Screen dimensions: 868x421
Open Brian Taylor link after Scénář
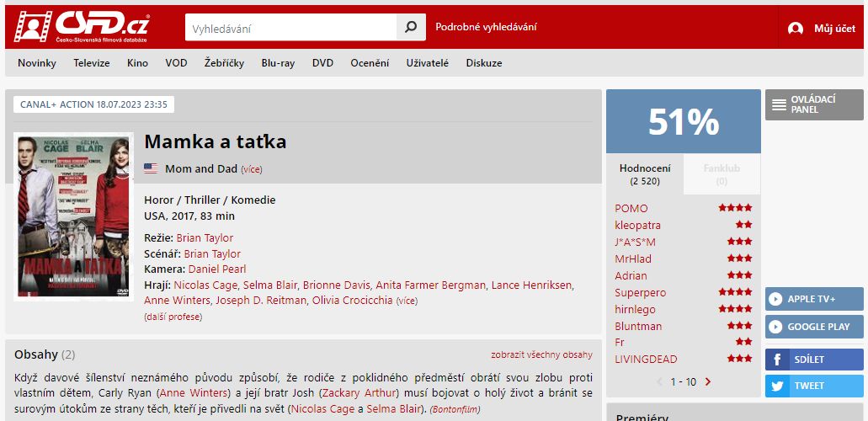point(212,253)
